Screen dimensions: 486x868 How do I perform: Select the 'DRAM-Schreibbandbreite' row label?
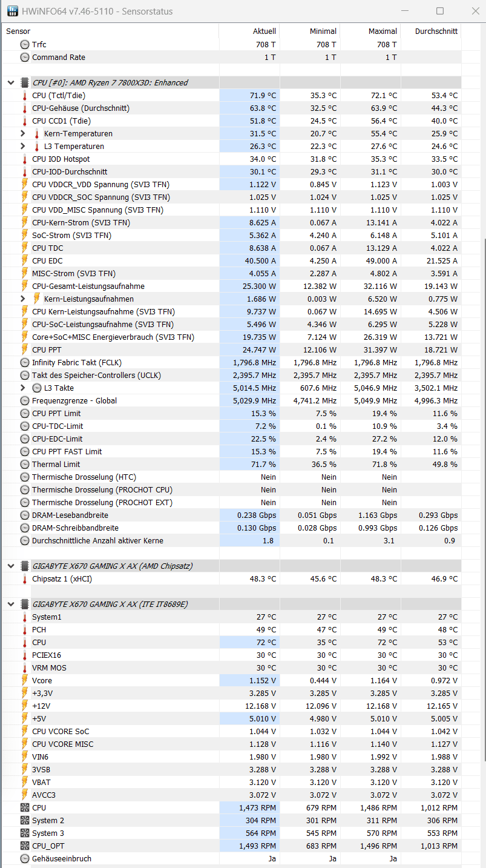click(75, 528)
